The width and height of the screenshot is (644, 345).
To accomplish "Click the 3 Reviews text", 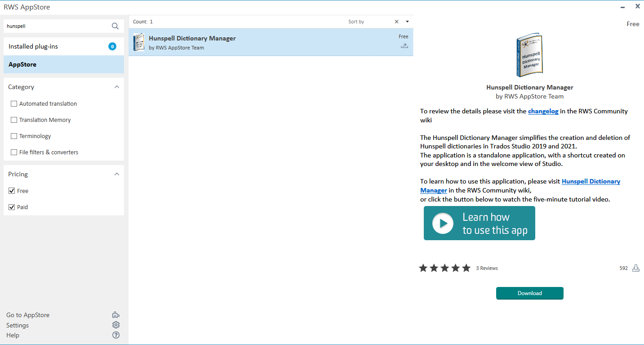I will pyautogui.click(x=487, y=268).
